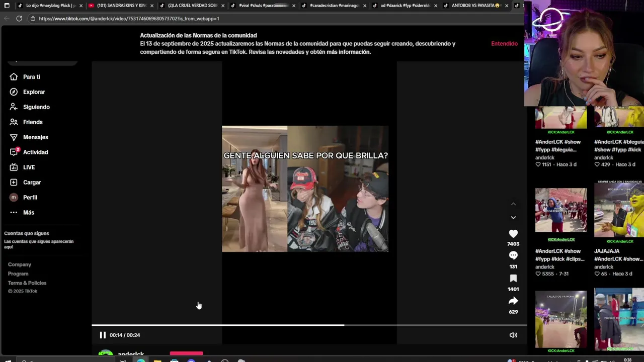Open the Windows Start button

click(8, 360)
